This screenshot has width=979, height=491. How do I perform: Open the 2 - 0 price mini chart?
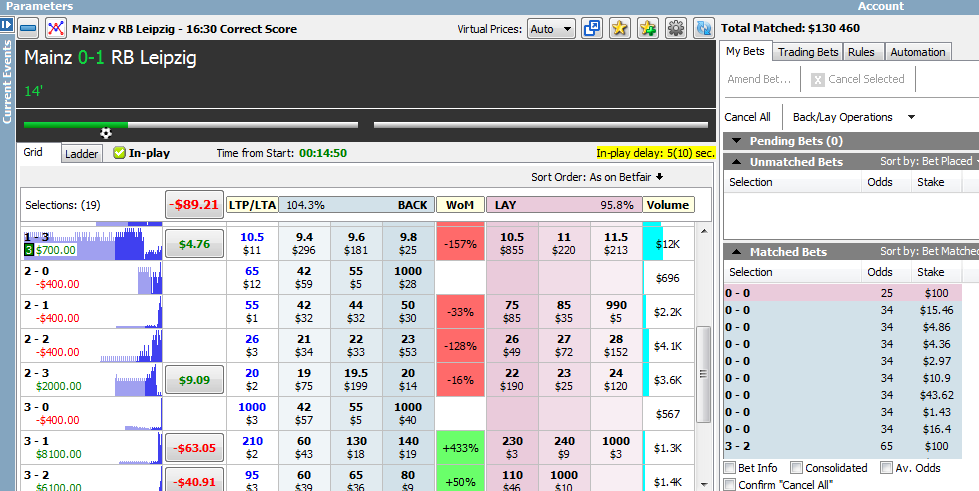coord(150,277)
